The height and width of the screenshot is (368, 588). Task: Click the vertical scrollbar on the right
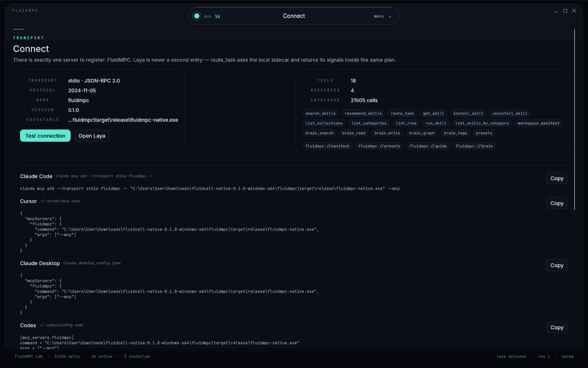(x=575, y=119)
